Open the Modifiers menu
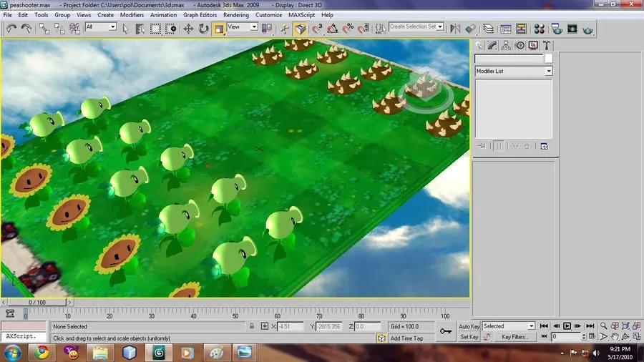The height and width of the screenshot is (362, 644). [132, 15]
